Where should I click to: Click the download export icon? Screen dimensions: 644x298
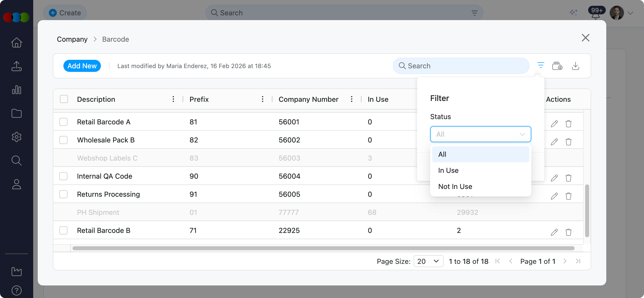click(576, 66)
